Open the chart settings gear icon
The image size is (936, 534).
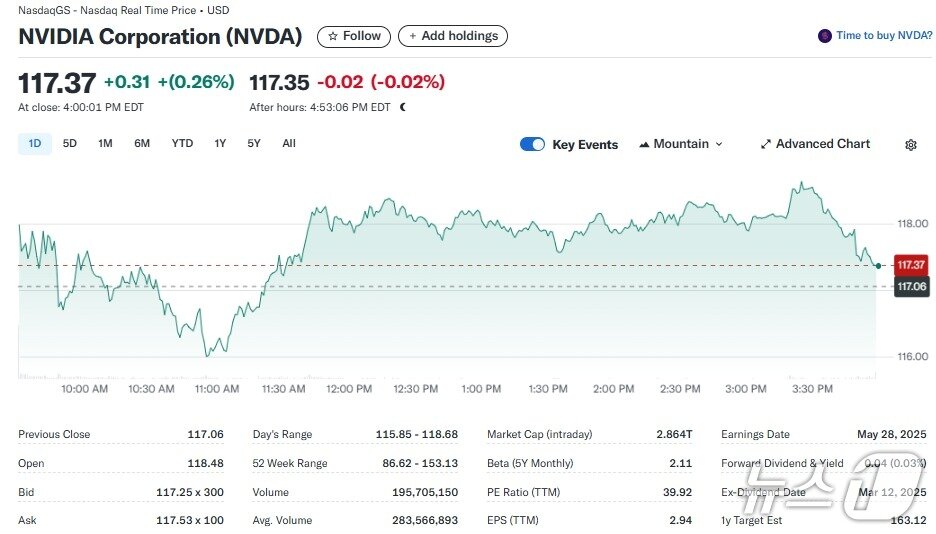[910, 145]
